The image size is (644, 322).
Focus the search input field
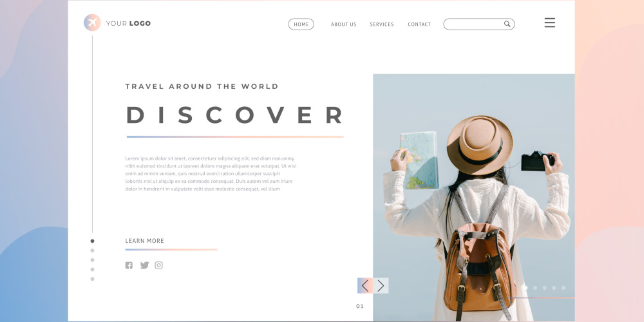click(x=473, y=24)
